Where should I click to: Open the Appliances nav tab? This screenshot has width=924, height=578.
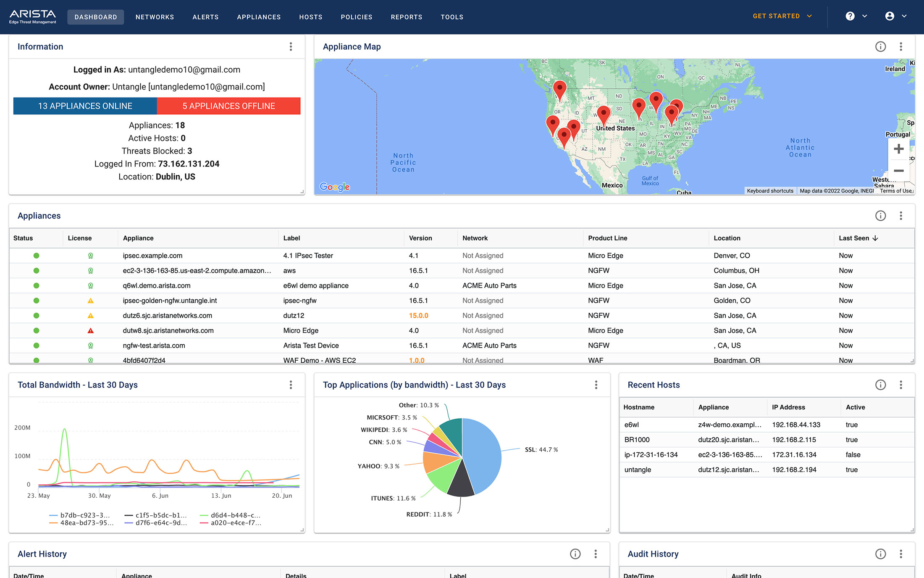259,17
